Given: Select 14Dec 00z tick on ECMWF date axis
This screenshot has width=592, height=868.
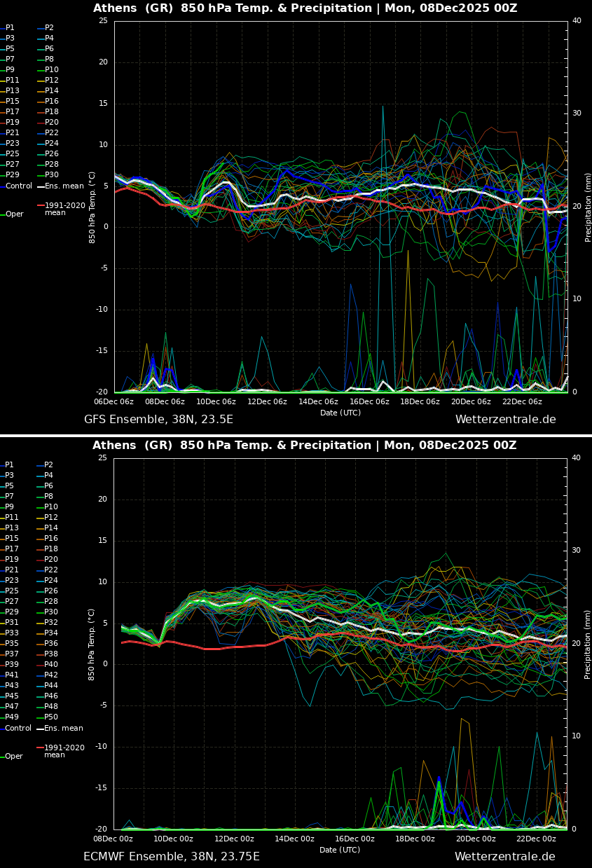Looking at the screenshot, I should [294, 839].
